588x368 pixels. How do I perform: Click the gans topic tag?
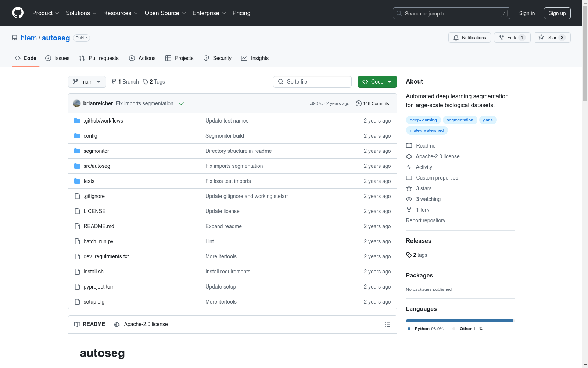pyautogui.click(x=488, y=120)
